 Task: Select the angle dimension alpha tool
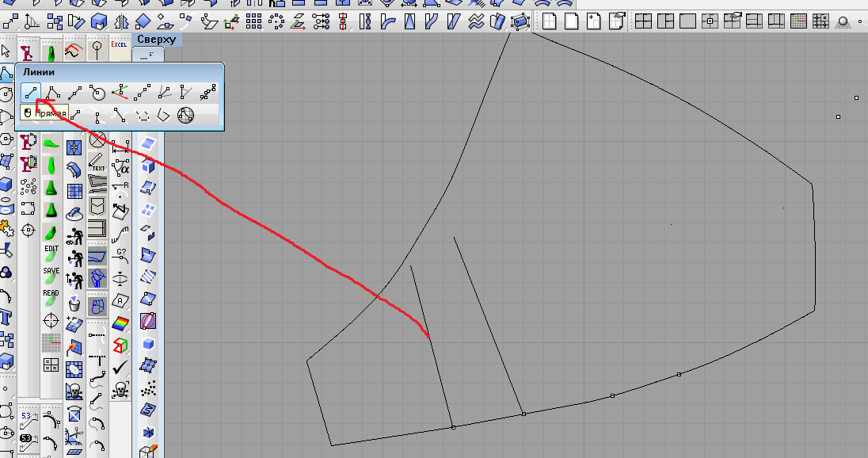pos(120,168)
